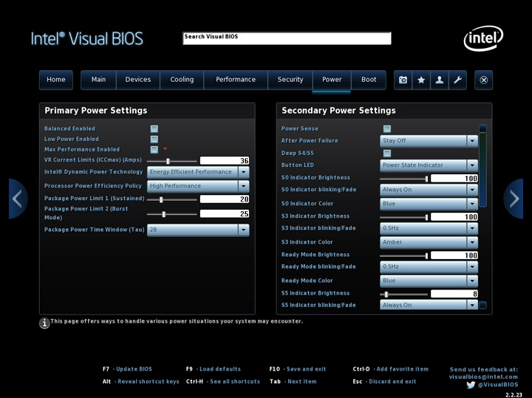Viewport: 532px width, 398px height.
Task: Click scrollbar up button in Secondary settings
Action: click(482, 128)
